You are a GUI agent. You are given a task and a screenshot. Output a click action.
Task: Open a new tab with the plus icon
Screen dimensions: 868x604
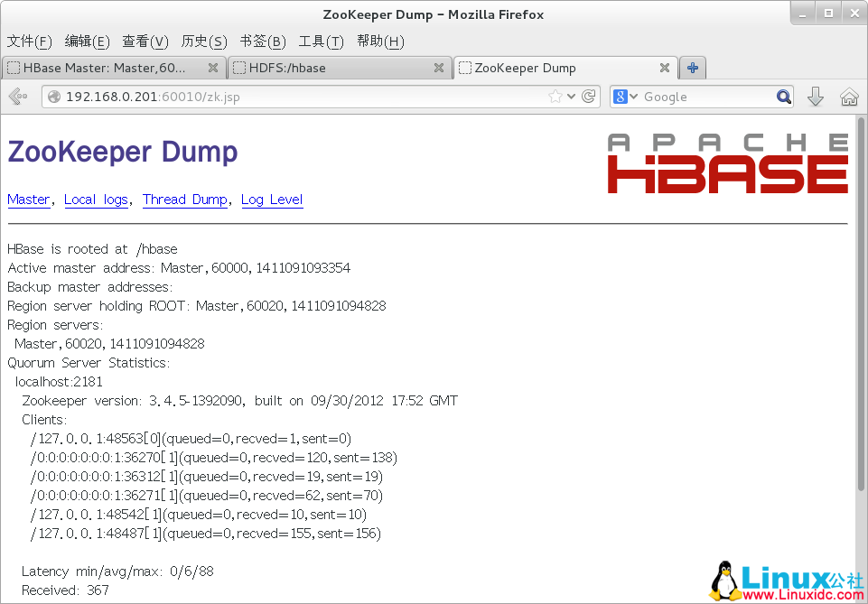pos(692,67)
